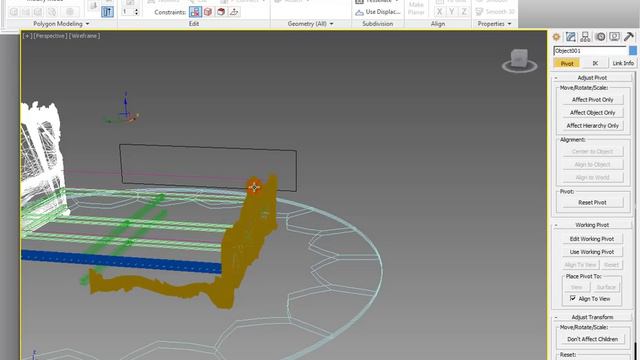Open the [+] viewport menu
This screenshot has width=640, height=360.
pyautogui.click(x=27, y=36)
